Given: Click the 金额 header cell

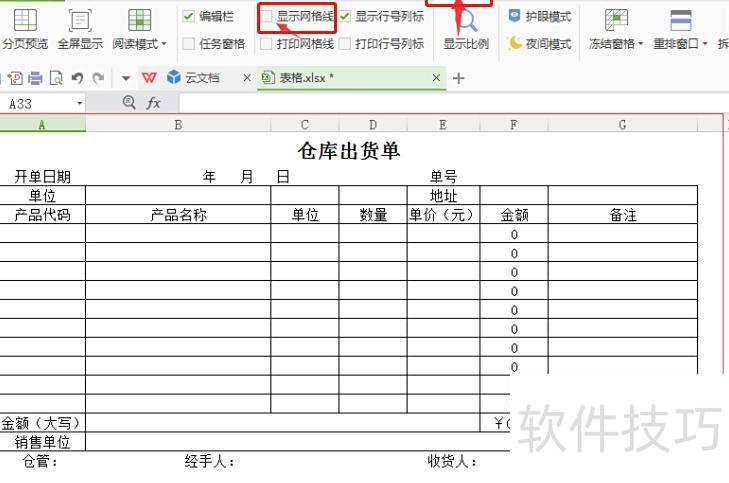Looking at the screenshot, I should (x=514, y=215).
